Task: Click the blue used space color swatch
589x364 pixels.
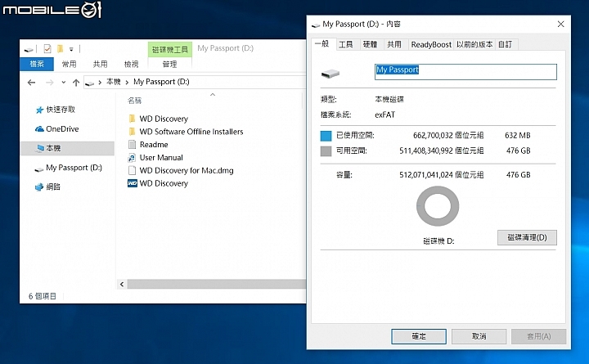Action: (x=326, y=136)
